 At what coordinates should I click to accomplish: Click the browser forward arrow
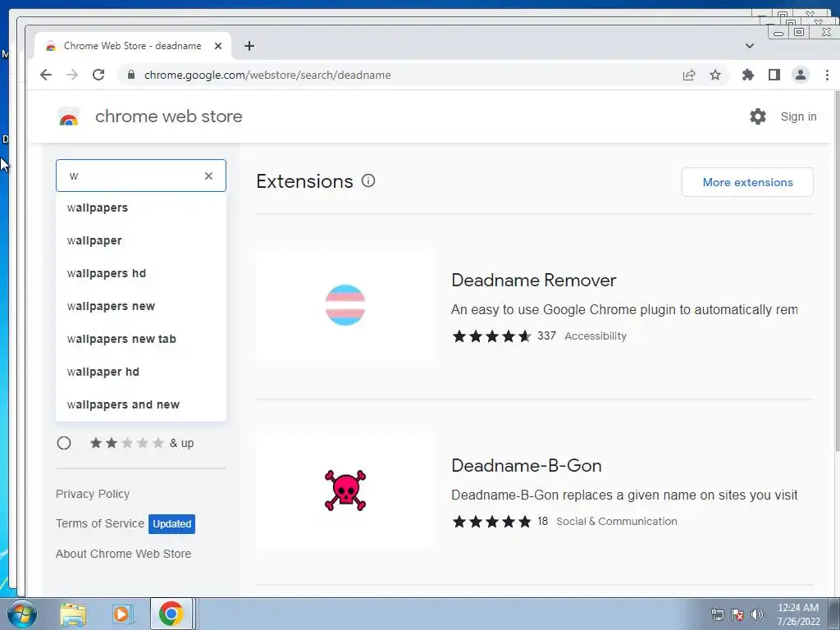72,75
